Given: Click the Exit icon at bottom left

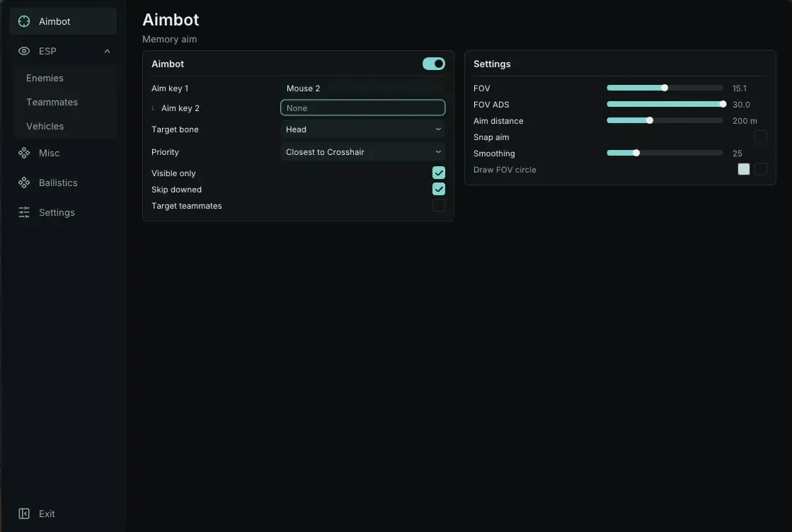Looking at the screenshot, I should coord(24,514).
